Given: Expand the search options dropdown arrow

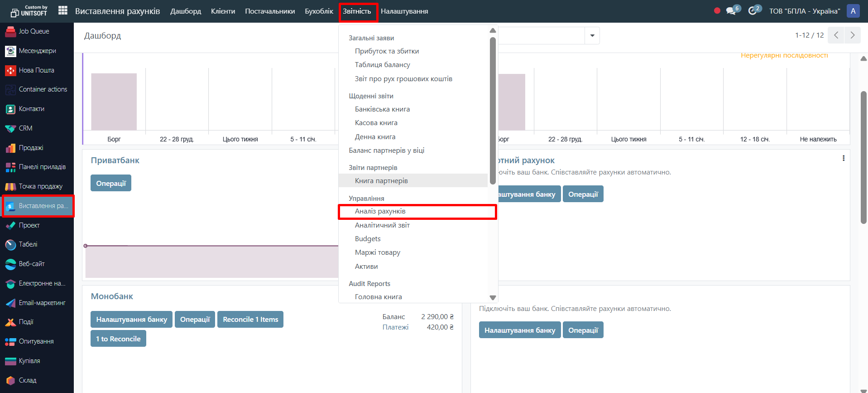Looking at the screenshot, I should pyautogui.click(x=592, y=35).
